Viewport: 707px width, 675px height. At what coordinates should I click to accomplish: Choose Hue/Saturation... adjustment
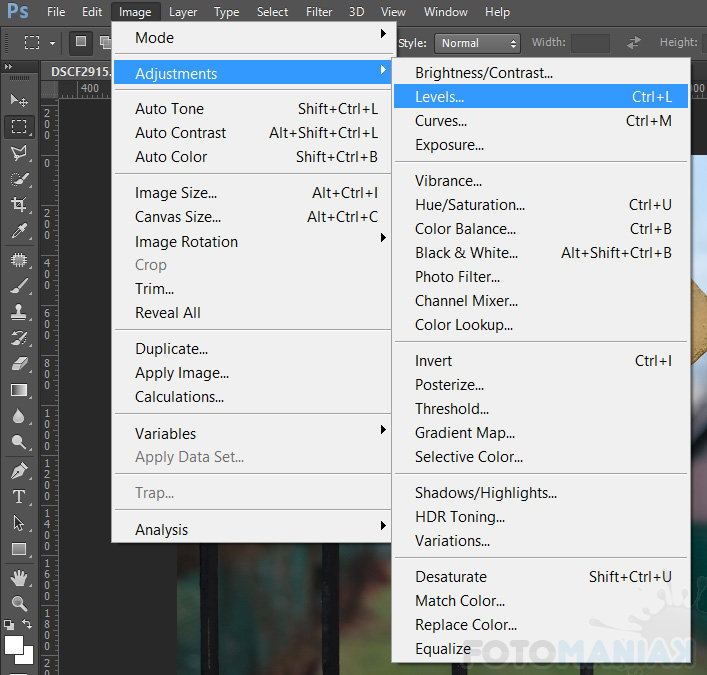[x=541, y=205]
